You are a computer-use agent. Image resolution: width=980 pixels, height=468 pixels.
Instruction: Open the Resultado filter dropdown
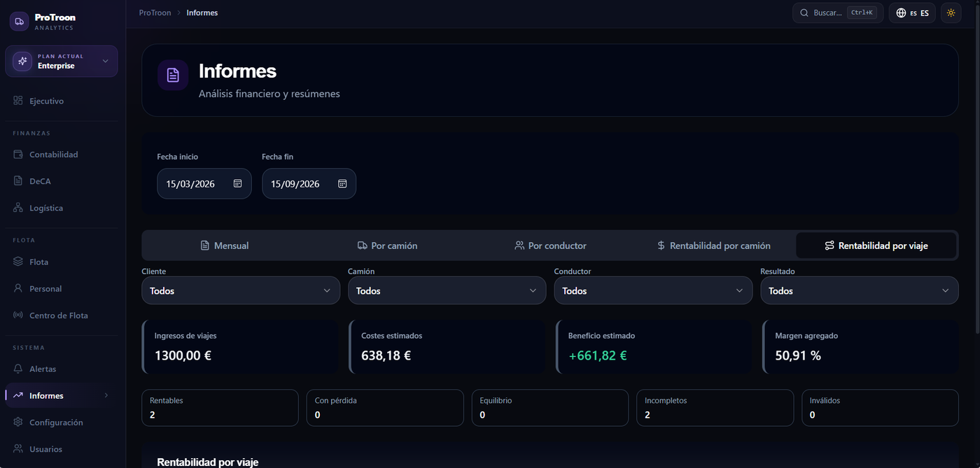tap(860, 290)
